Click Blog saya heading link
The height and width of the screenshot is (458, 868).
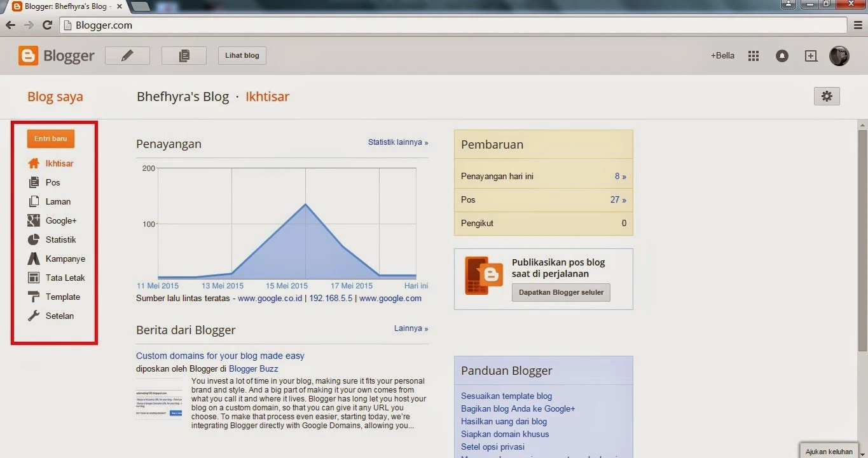55,97
